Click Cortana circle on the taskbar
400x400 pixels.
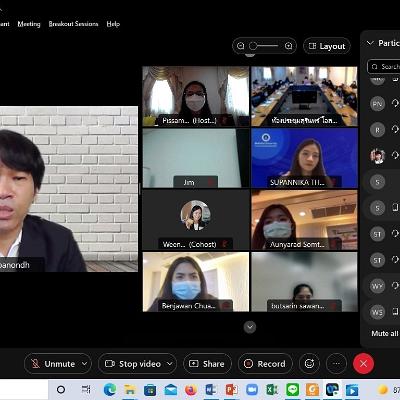coord(61,389)
